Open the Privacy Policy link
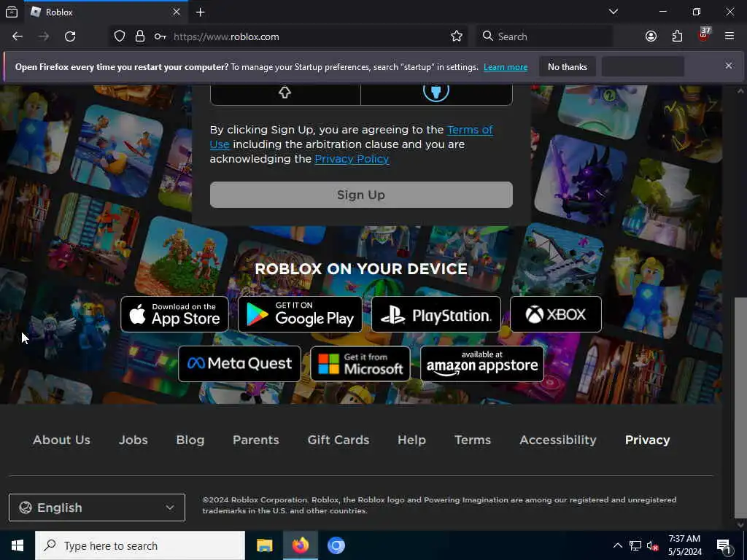 [x=352, y=159]
